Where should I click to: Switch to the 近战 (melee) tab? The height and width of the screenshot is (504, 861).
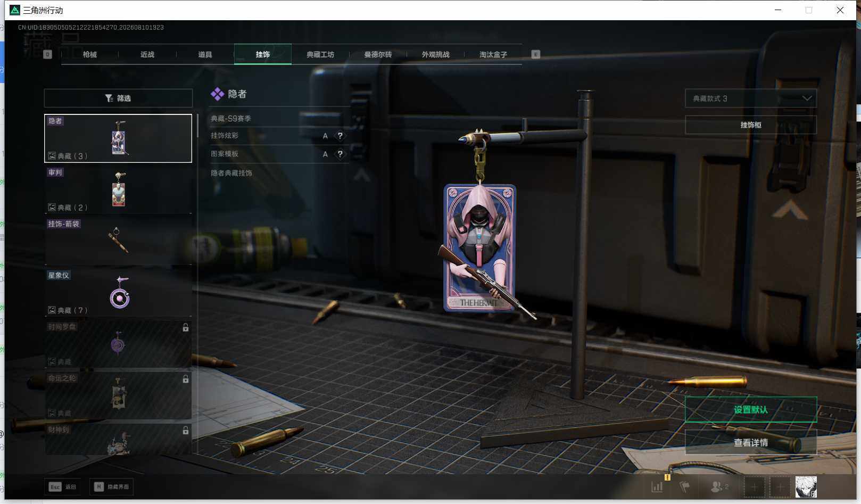point(147,54)
